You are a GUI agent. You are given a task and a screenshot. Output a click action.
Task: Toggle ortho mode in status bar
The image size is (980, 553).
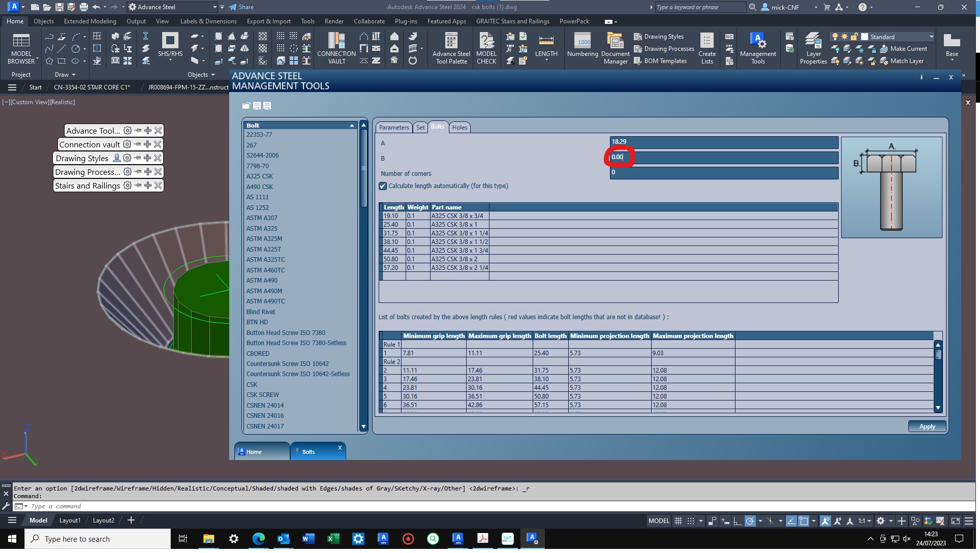[x=737, y=520]
